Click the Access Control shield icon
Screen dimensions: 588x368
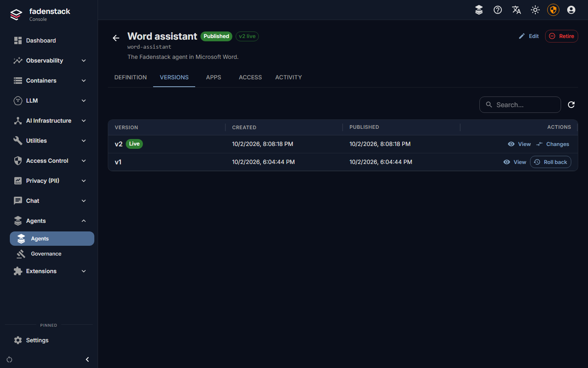click(x=18, y=161)
